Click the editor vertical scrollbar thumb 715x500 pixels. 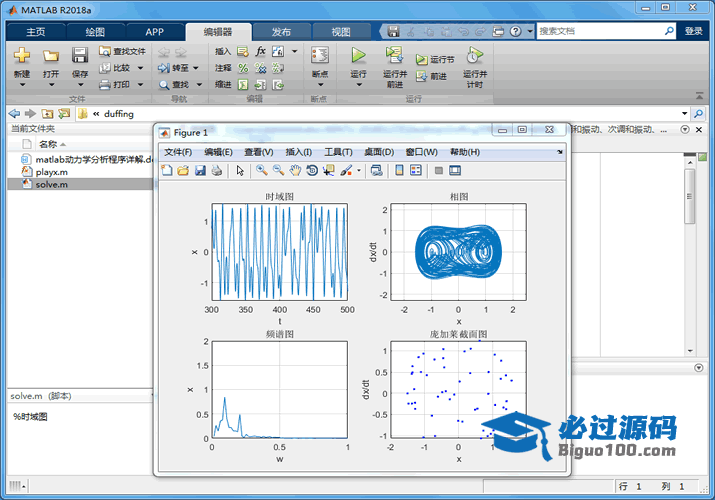(x=689, y=196)
